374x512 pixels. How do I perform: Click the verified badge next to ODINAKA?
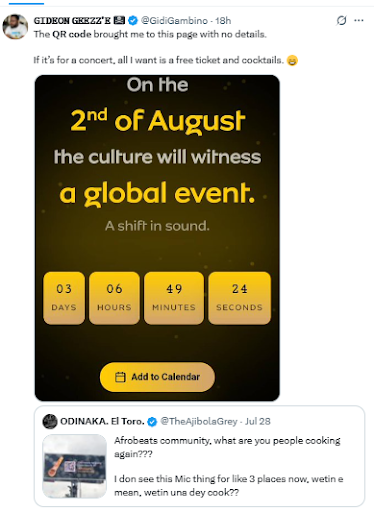[152, 422]
